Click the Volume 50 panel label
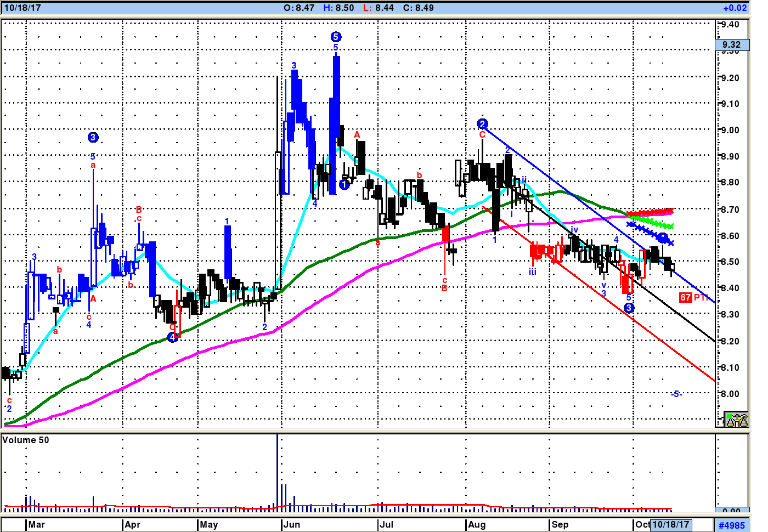The image size is (768, 532). (26, 440)
